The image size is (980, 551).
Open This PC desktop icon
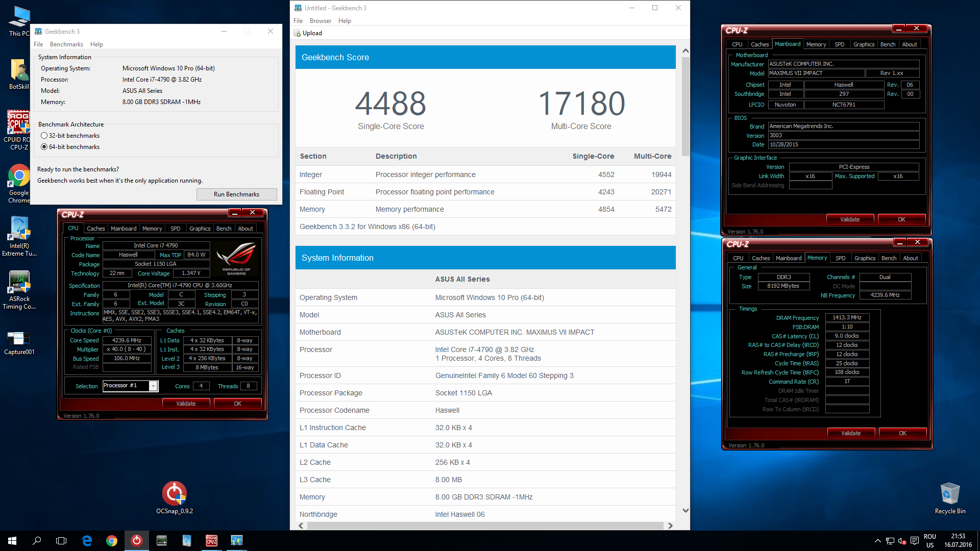(19, 21)
